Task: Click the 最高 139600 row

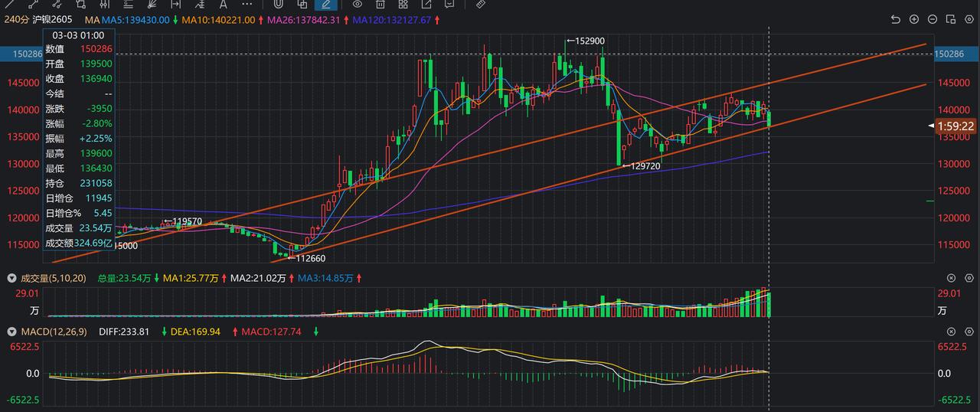Action: pyautogui.click(x=78, y=153)
